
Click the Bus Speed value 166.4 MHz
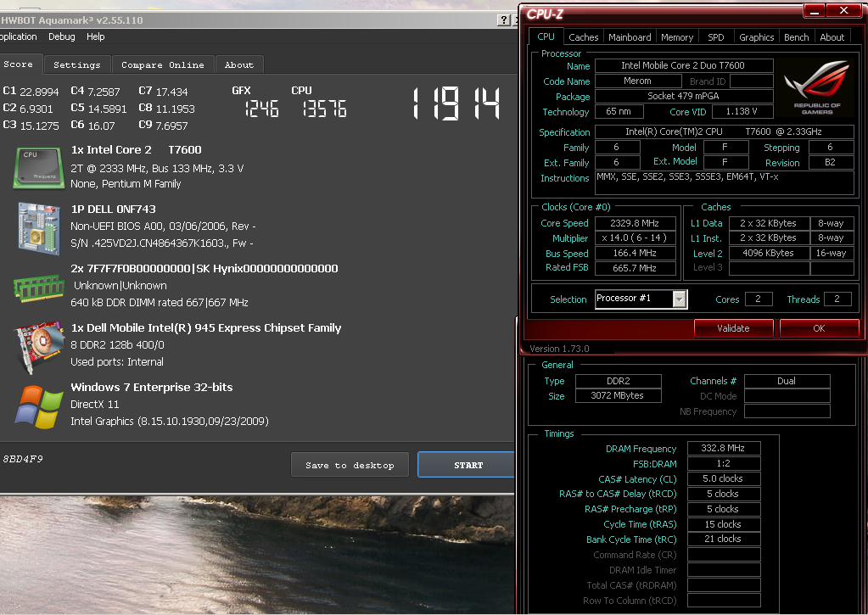coord(635,253)
